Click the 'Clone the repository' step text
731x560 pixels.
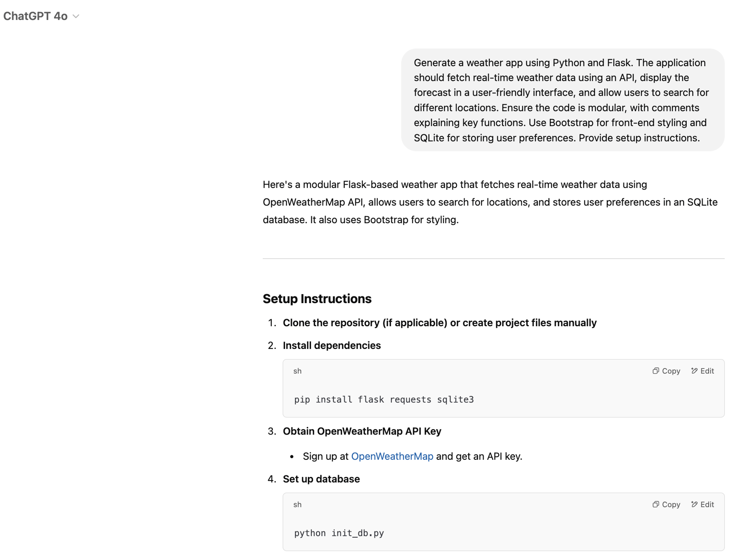click(439, 323)
